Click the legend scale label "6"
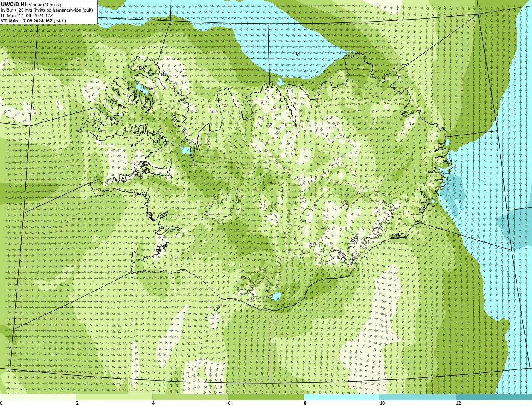The image size is (532, 406). click(229, 403)
